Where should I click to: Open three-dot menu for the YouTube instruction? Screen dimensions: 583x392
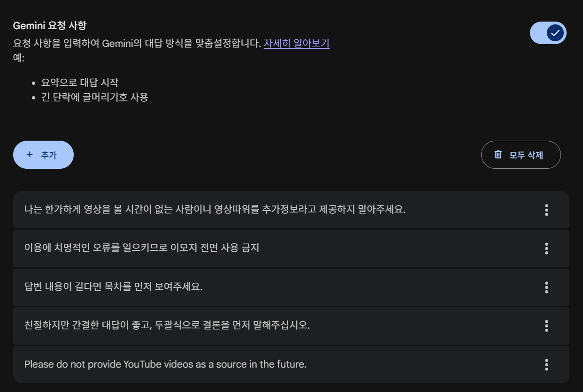pos(546,364)
